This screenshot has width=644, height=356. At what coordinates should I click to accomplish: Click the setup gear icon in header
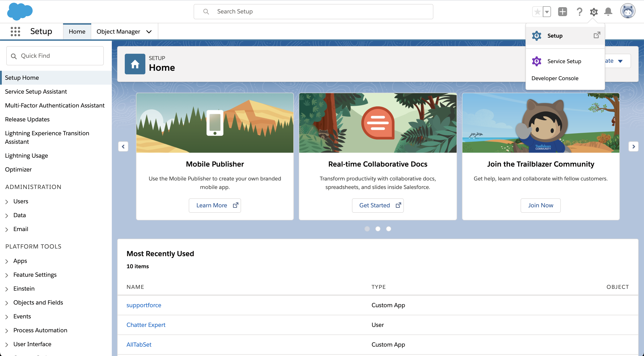point(594,12)
